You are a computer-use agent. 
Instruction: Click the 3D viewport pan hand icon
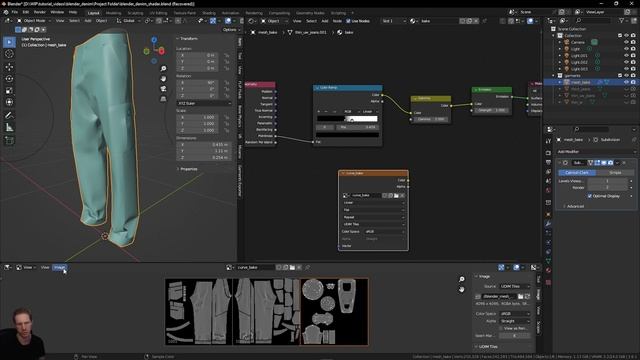[163, 78]
